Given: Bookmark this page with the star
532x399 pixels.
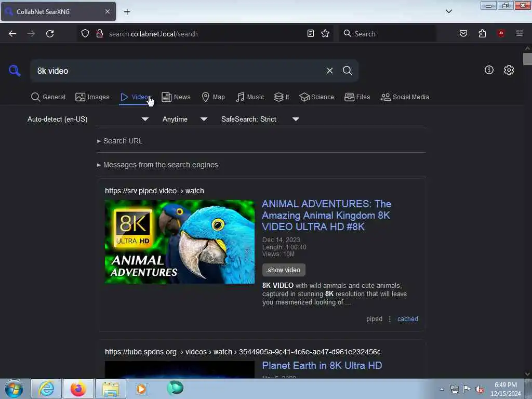Looking at the screenshot, I should point(325,33).
